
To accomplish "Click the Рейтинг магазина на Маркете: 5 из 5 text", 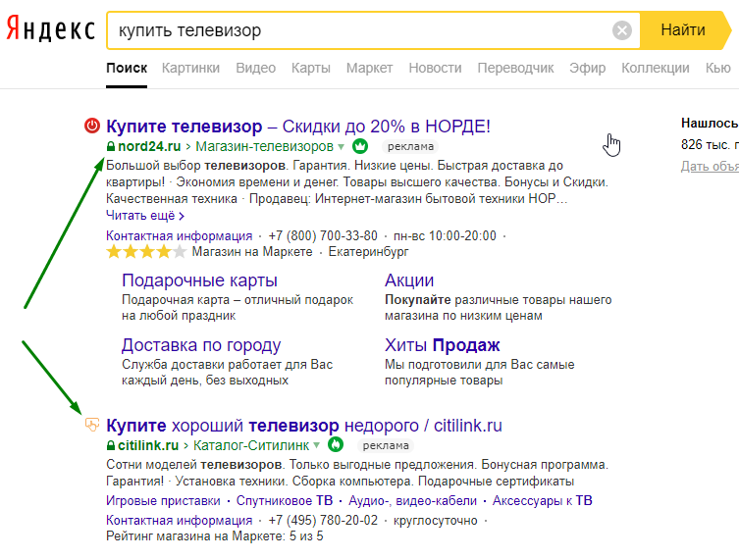I will [x=215, y=536].
